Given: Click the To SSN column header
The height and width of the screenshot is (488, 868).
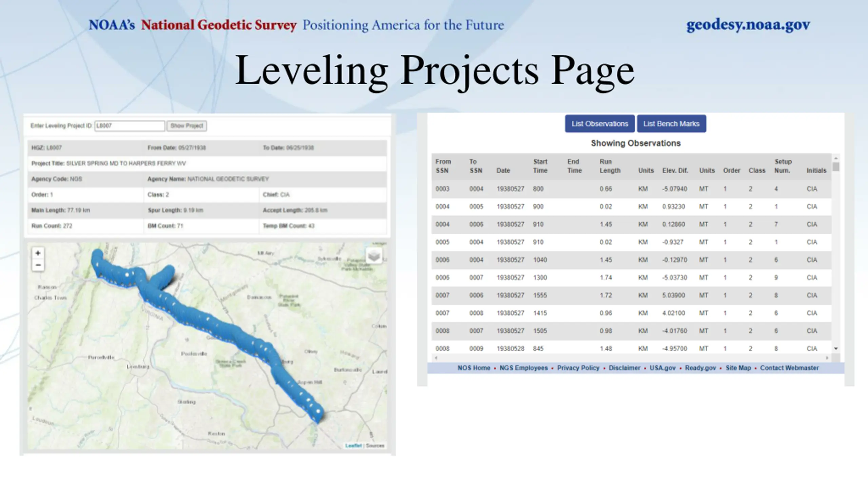Looking at the screenshot, I should [476, 166].
